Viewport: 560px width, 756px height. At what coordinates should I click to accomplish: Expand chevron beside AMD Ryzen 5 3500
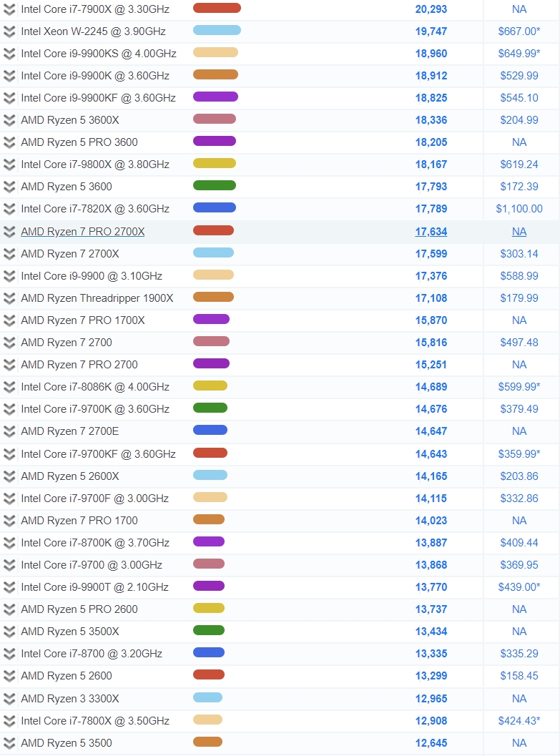(x=9, y=743)
